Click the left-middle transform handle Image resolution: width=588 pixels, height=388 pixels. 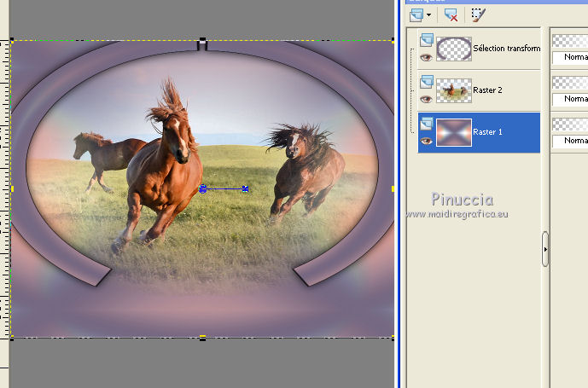(12, 189)
